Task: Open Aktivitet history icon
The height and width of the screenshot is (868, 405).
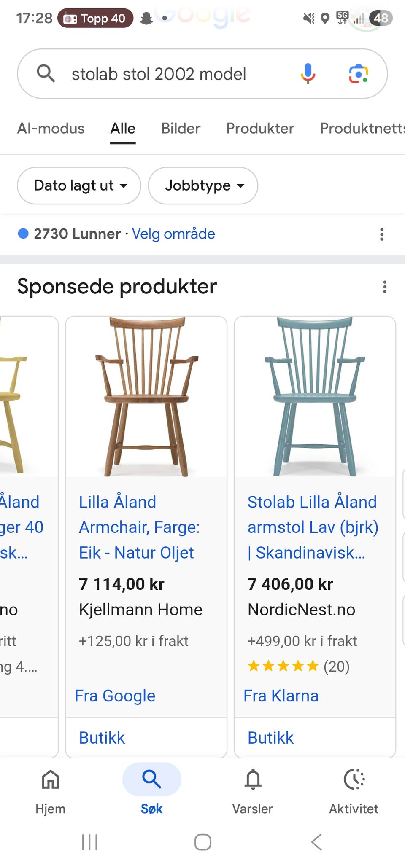Action: coord(354,791)
